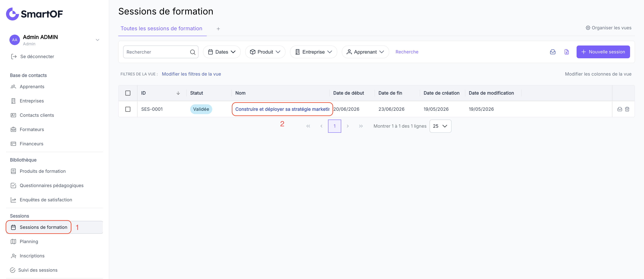Click the SmartOF logo
This screenshot has width=644, height=279.
pyautogui.click(x=34, y=14)
